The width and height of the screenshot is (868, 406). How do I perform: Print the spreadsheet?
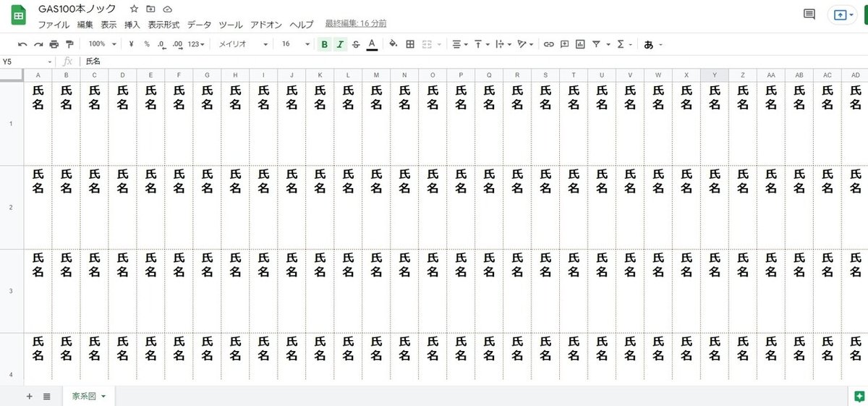tap(54, 44)
